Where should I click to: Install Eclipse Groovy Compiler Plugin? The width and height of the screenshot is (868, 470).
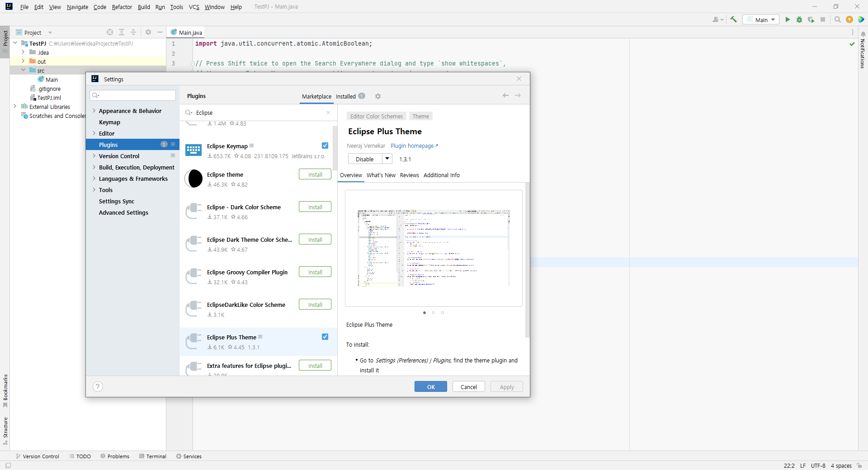(x=315, y=272)
